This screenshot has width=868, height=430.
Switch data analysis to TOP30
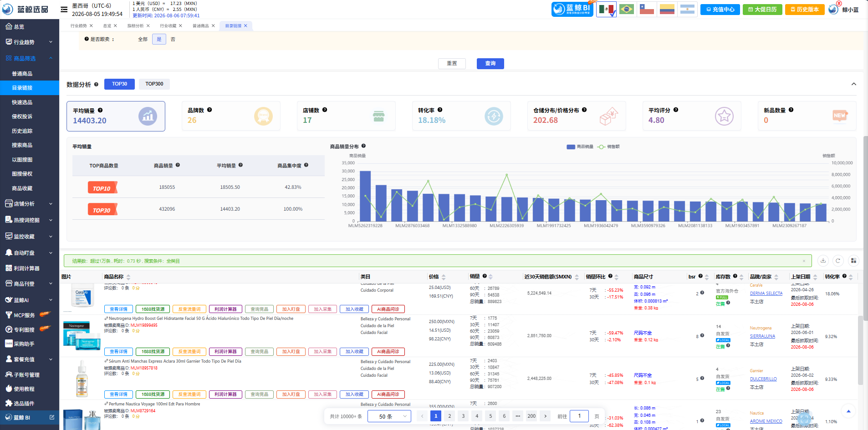(x=120, y=84)
